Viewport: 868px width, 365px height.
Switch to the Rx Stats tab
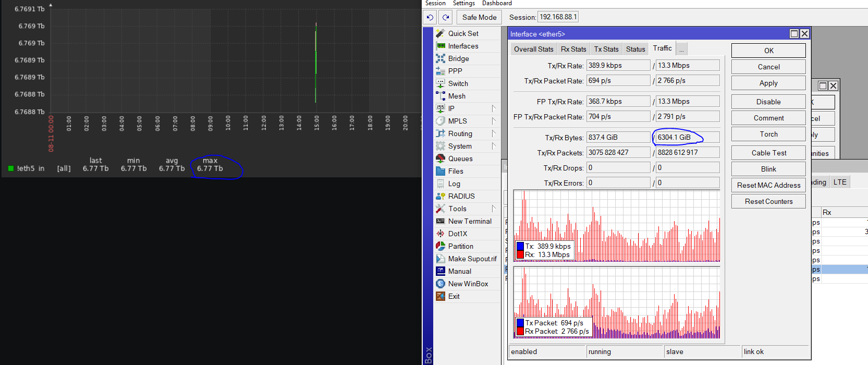573,49
